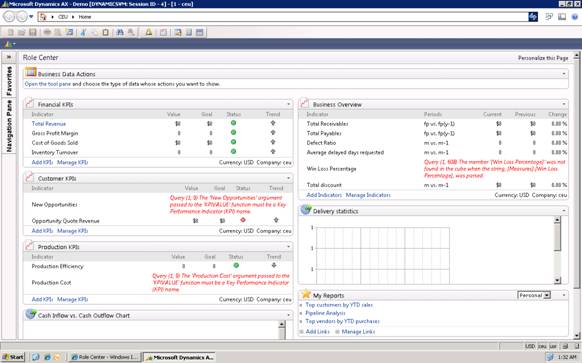The width and height of the screenshot is (582, 363).
Task: Click the USD currency status bar entry
Action: click(x=530, y=346)
